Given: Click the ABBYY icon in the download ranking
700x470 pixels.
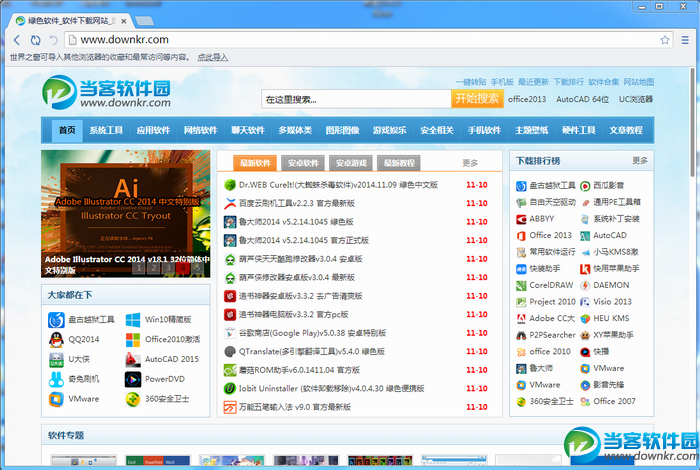Looking at the screenshot, I should (x=521, y=219).
